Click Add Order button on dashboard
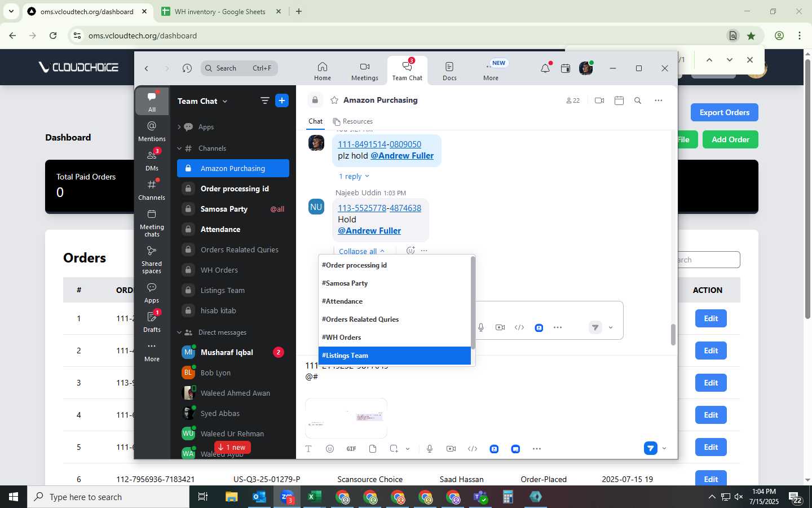Image resolution: width=812 pixels, height=508 pixels. 730,139
